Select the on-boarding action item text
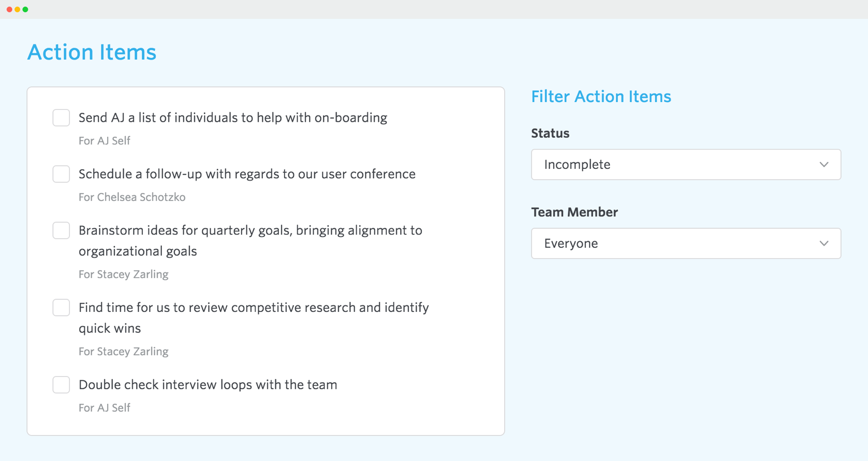The image size is (868, 461). (233, 117)
